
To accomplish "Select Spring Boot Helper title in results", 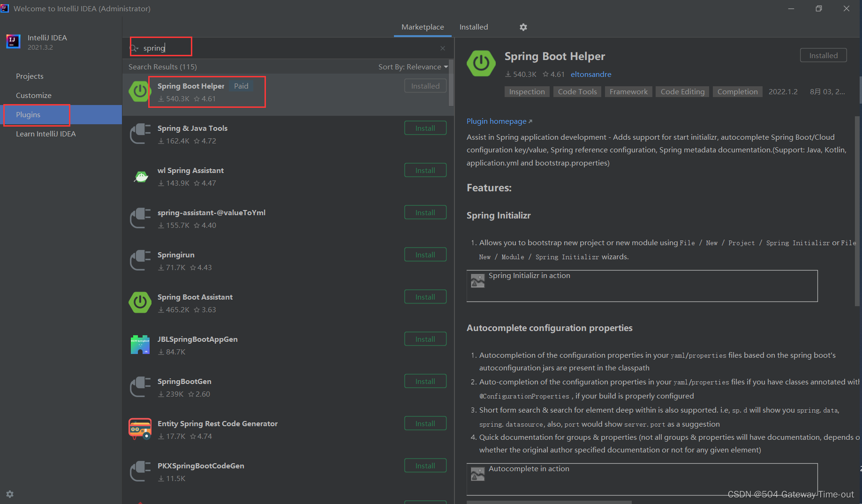I will 191,86.
